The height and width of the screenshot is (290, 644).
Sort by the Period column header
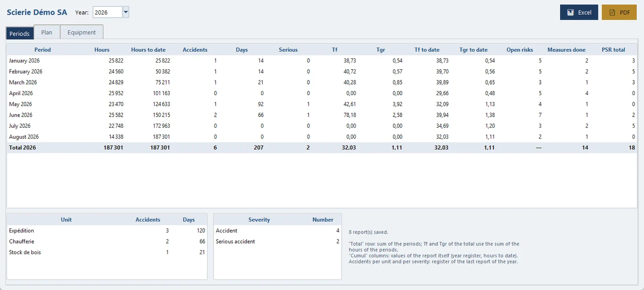point(43,50)
